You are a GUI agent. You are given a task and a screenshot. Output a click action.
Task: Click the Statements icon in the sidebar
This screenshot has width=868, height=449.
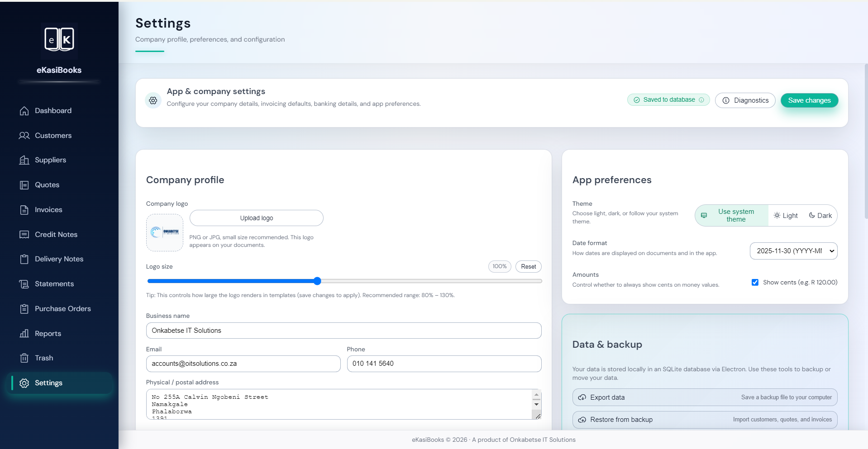pos(24,284)
